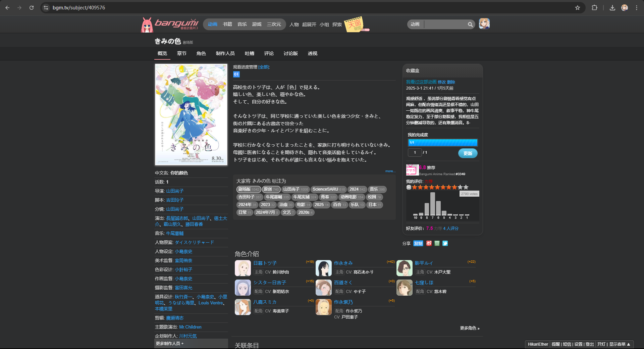Click the watched episode count field
This screenshot has width=644, height=349.
click(415, 152)
